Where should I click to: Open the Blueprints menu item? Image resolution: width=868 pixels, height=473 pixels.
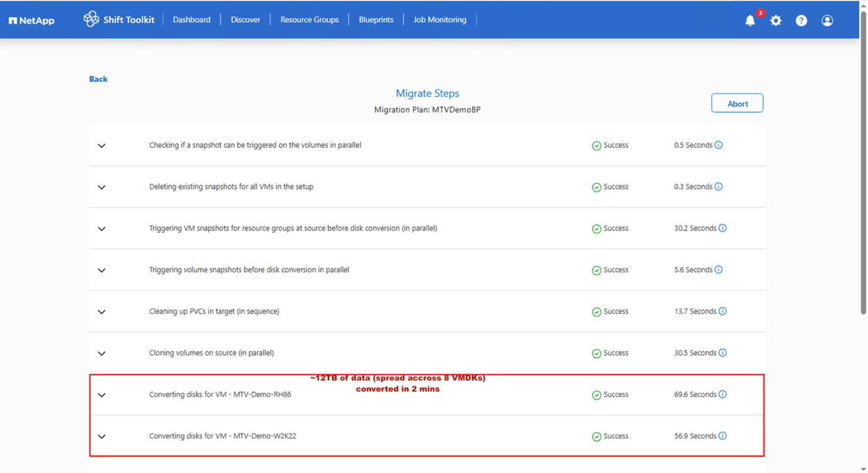[x=376, y=20]
